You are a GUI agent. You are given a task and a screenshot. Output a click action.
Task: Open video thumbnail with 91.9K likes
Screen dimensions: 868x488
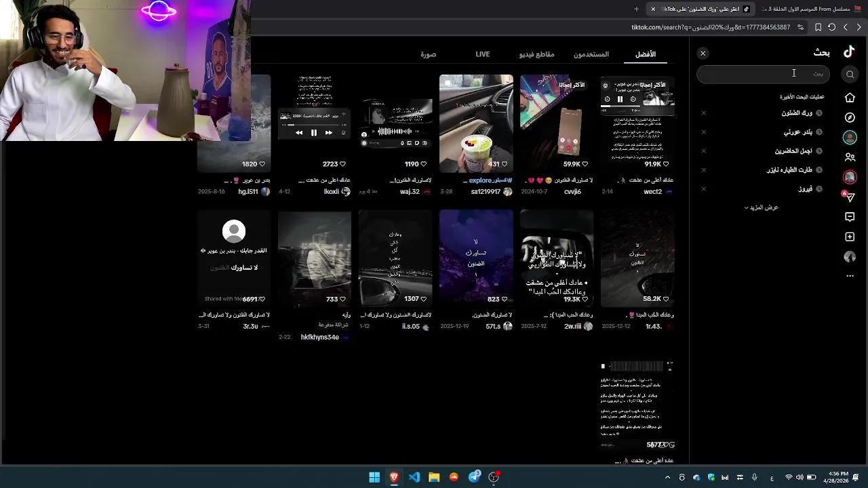637,123
